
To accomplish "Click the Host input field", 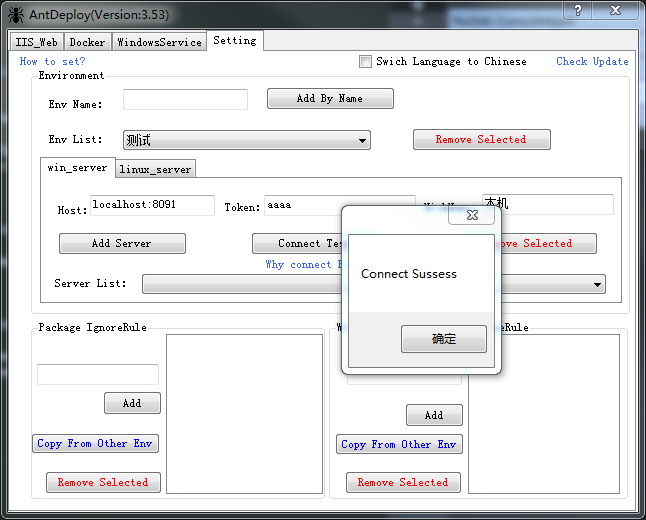I will [152, 205].
